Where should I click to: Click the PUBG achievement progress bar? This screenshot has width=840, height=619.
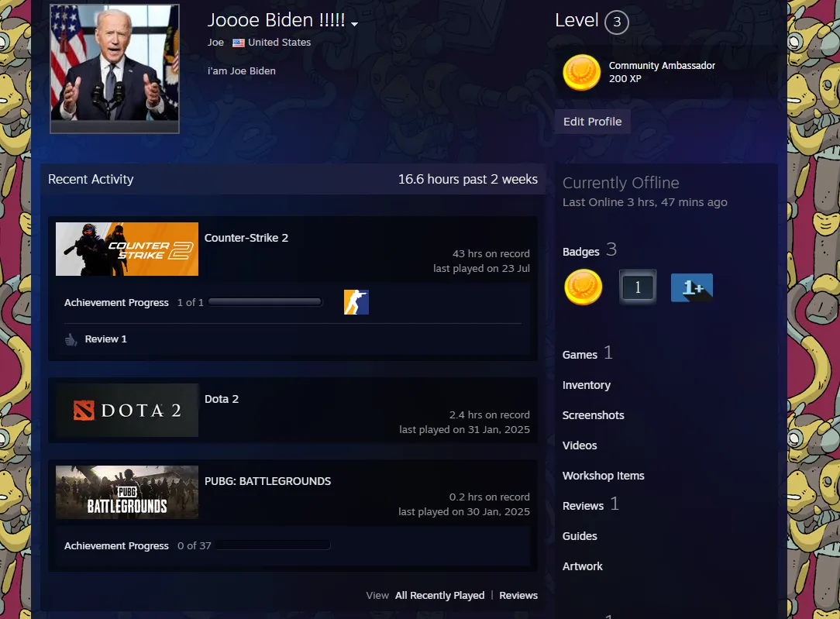click(x=274, y=545)
